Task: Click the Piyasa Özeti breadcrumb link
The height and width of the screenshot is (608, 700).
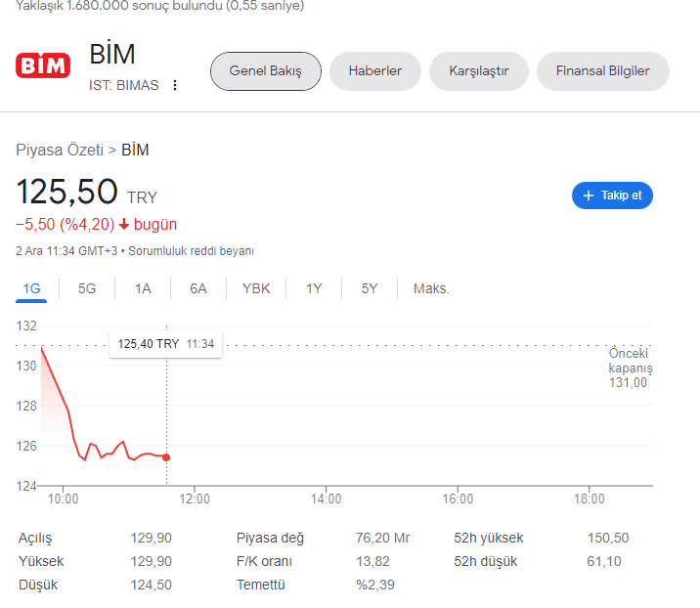Action: pos(60,150)
